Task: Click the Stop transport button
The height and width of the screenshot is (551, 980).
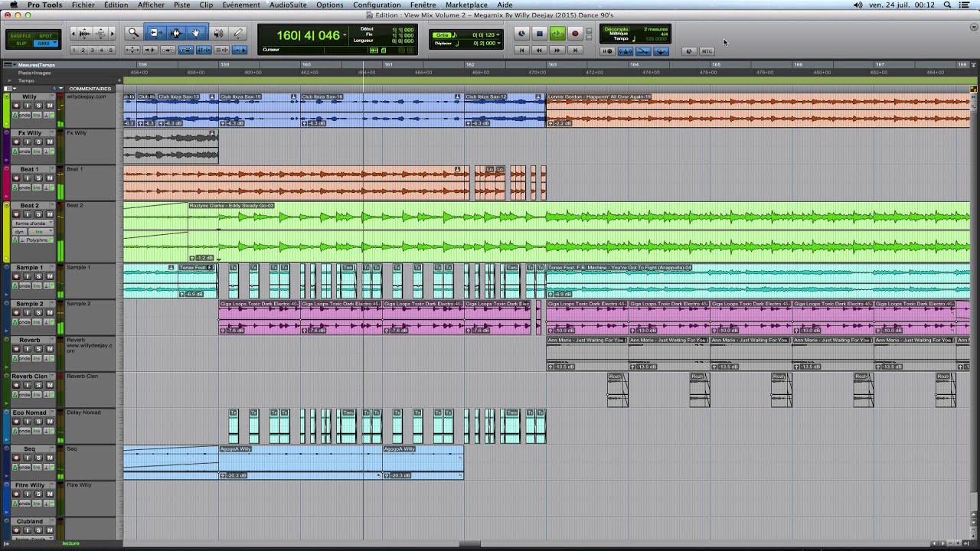Action: tap(539, 34)
